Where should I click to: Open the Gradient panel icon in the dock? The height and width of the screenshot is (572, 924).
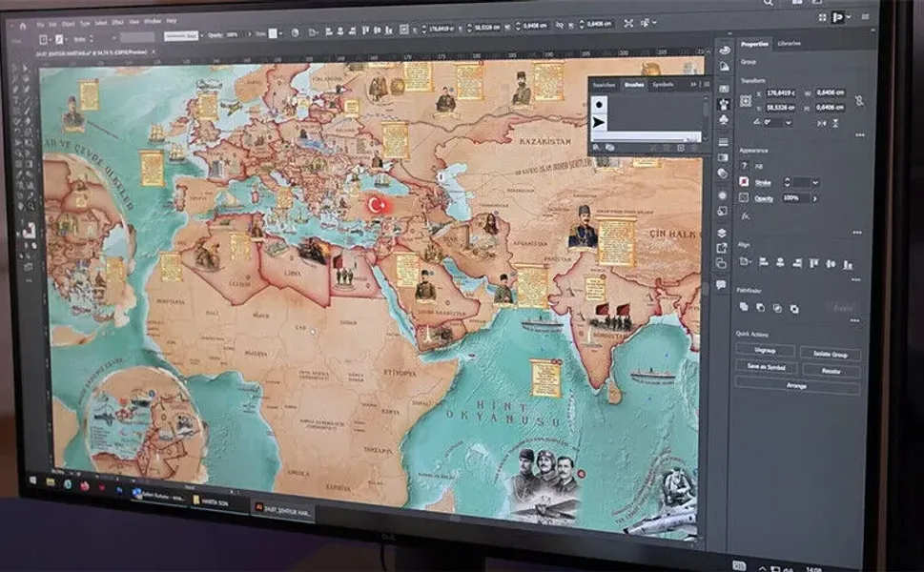tap(723, 157)
